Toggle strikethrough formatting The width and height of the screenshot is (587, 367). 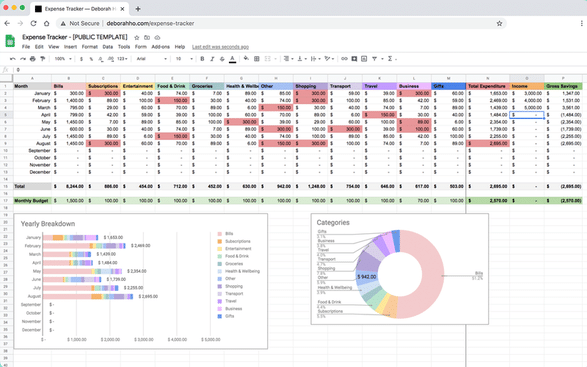tap(222, 59)
